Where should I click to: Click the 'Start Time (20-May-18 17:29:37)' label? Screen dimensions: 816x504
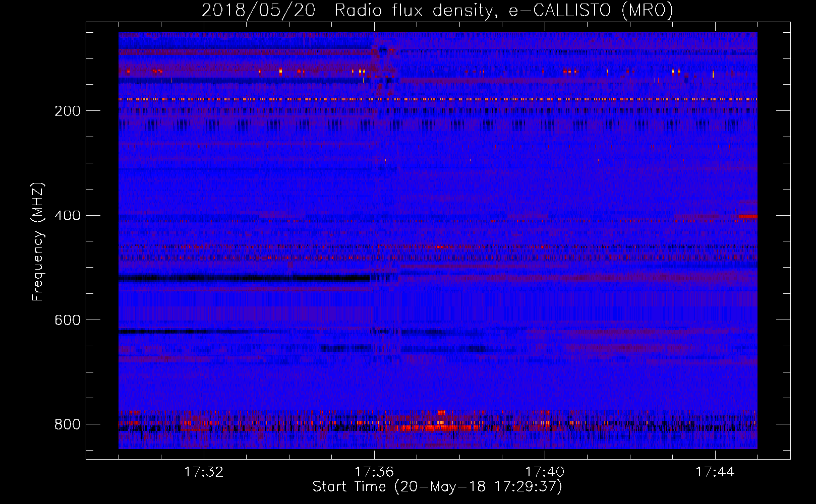point(437,487)
